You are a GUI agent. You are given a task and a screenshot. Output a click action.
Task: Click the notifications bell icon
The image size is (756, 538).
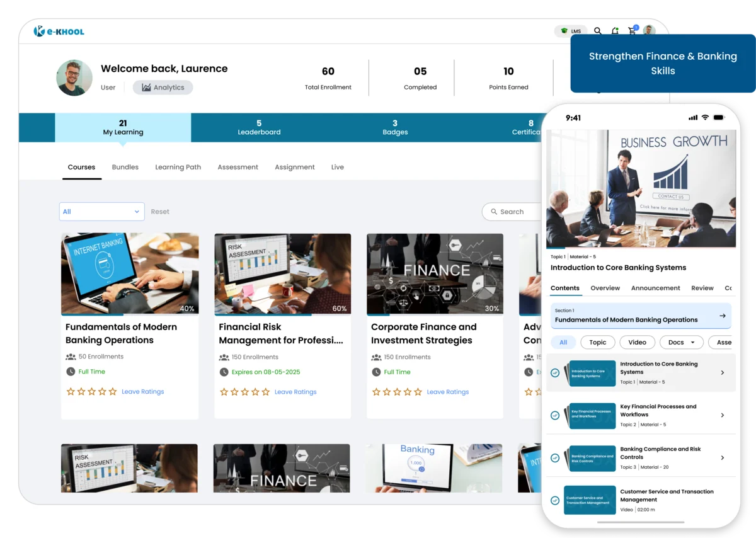[615, 30]
